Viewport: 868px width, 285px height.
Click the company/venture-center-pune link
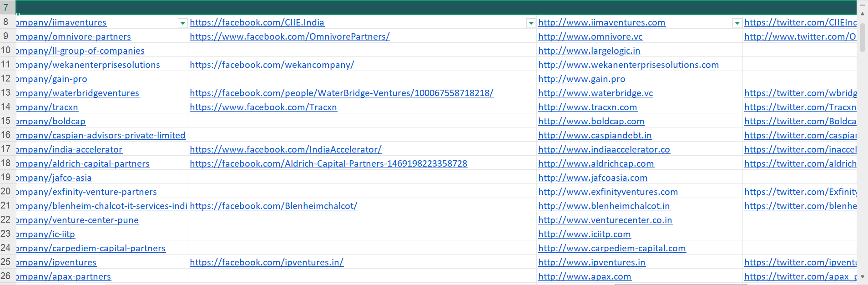pyautogui.click(x=77, y=220)
